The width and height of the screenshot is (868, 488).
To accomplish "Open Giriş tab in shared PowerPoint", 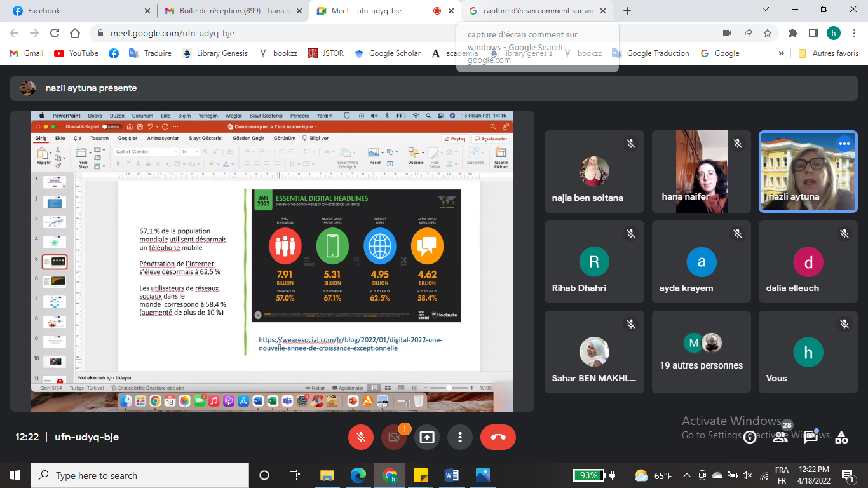I will 41,138.
